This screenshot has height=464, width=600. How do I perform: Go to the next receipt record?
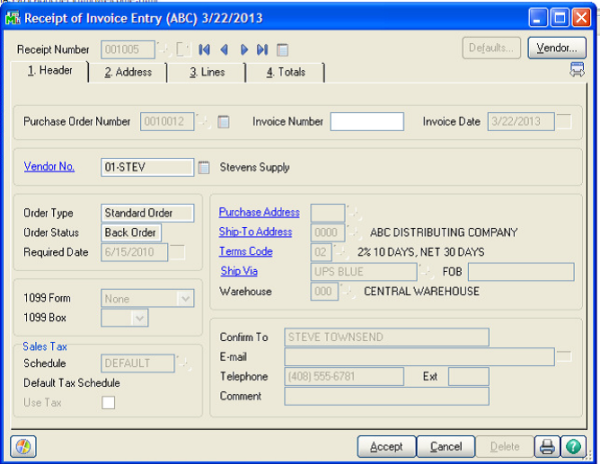[243, 49]
